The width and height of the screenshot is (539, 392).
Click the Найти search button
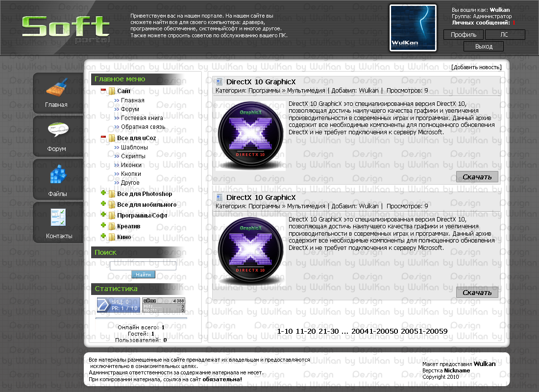click(x=144, y=274)
